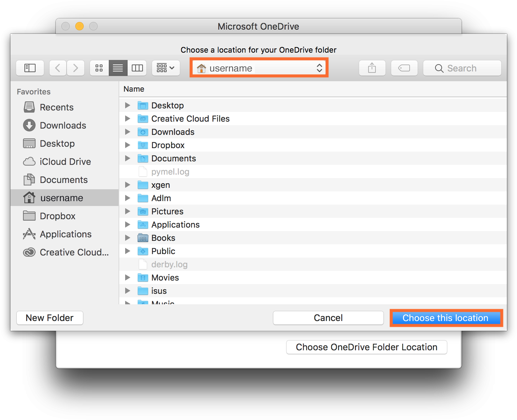Expand the Desktop folder row
The height and width of the screenshot is (420, 517).
click(128, 105)
